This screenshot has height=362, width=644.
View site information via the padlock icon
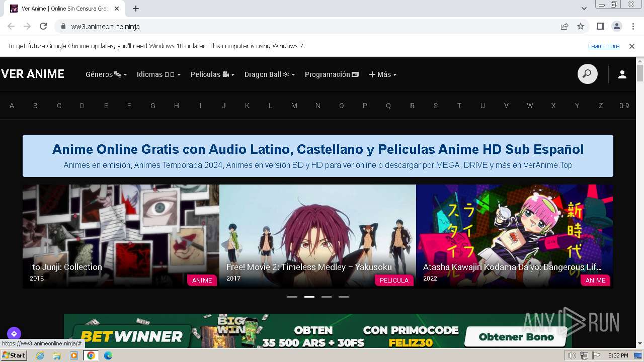pyautogui.click(x=63, y=26)
